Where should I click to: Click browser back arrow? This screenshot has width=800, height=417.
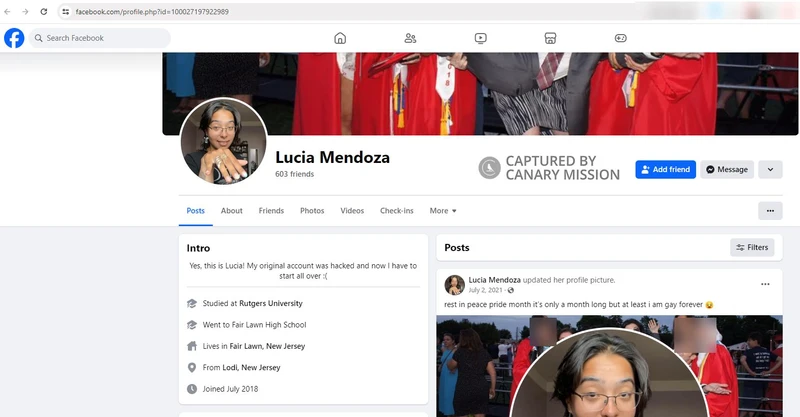tap(7, 11)
